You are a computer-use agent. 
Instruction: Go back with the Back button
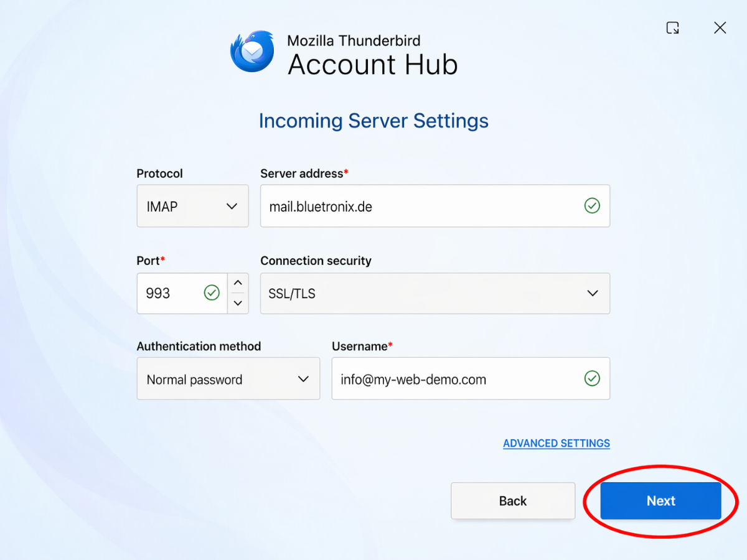pyautogui.click(x=513, y=501)
